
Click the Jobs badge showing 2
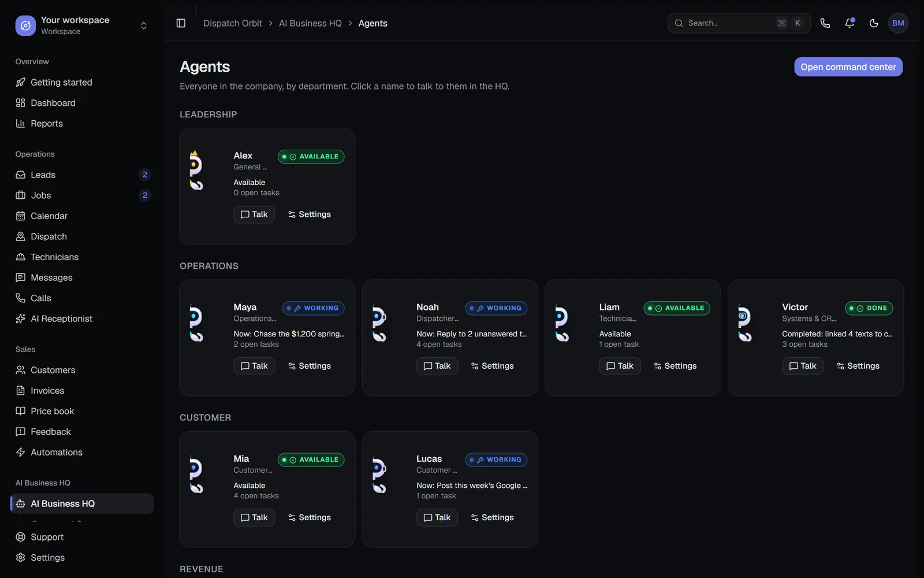pyautogui.click(x=145, y=195)
